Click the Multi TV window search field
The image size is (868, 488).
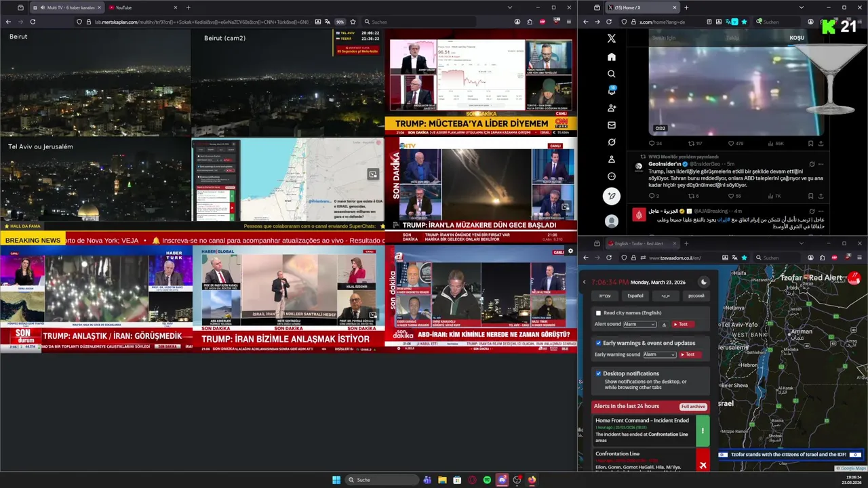[420, 22]
